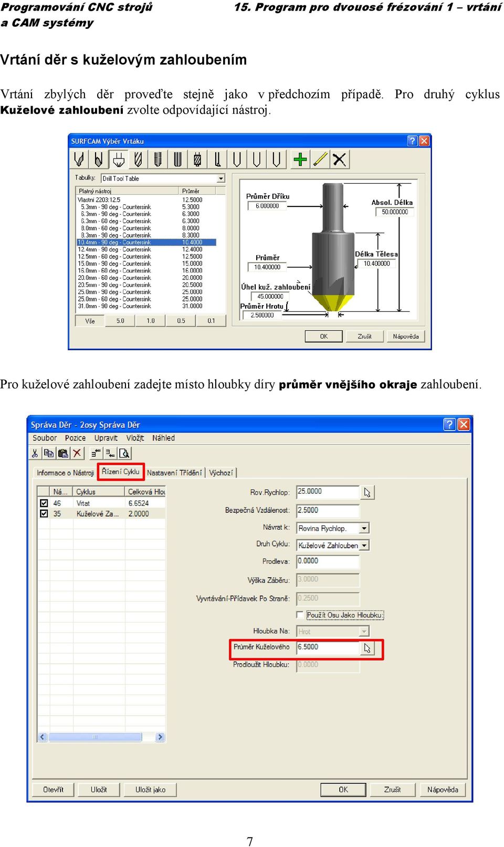This screenshot has width=504, height=847.
Task: Switch to Řízení Cyklu tab
Action: pyautogui.click(x=121, y=472)
